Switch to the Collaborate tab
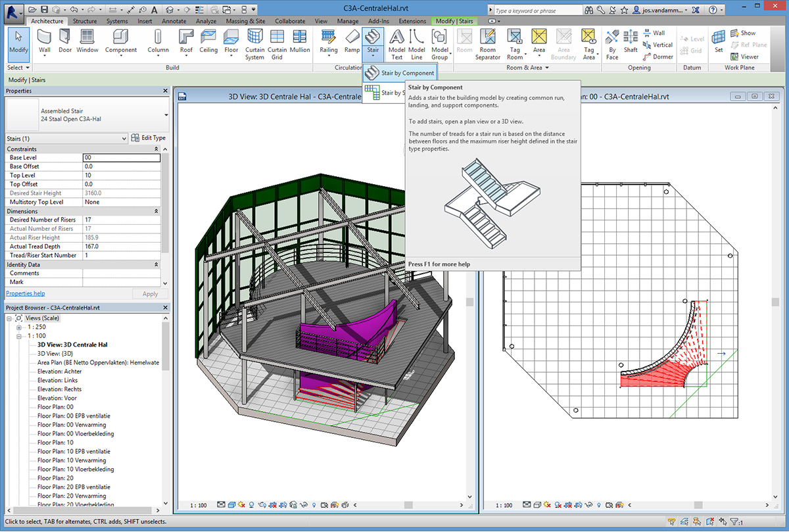This screenshot has width=789, height=532. click(290, 21)
